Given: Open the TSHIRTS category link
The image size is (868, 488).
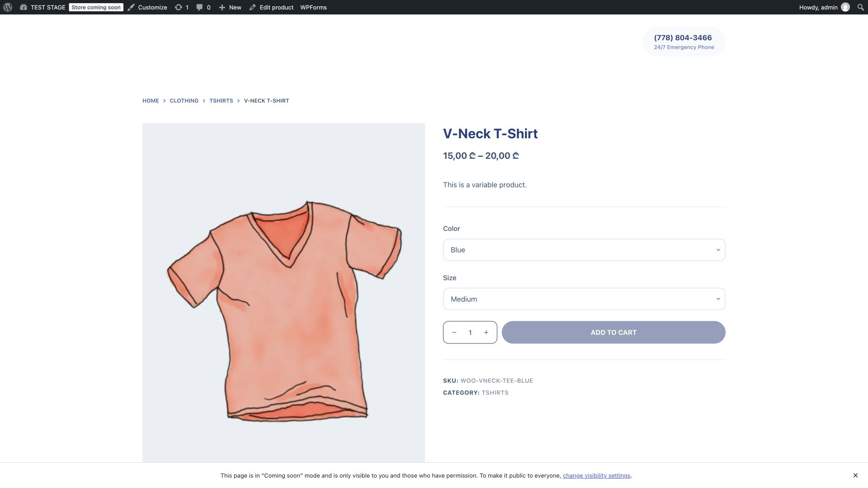Looking at the screenshot, I should [x=495, y=393].
